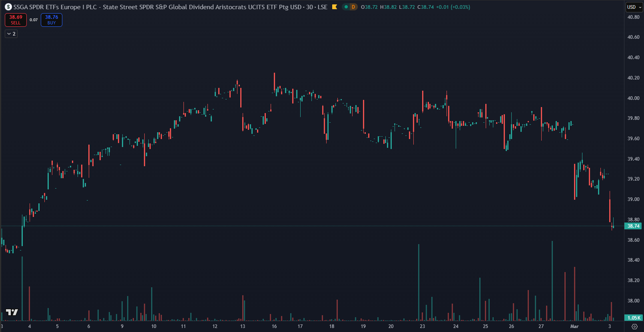644x332 pixels.
Task: Click the SELL button at 38.69
Action: 16,20
